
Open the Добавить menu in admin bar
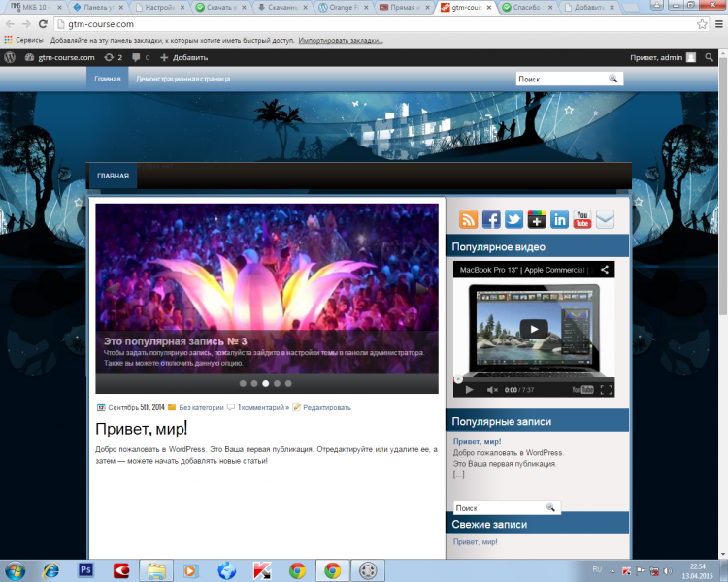point(184,57)
